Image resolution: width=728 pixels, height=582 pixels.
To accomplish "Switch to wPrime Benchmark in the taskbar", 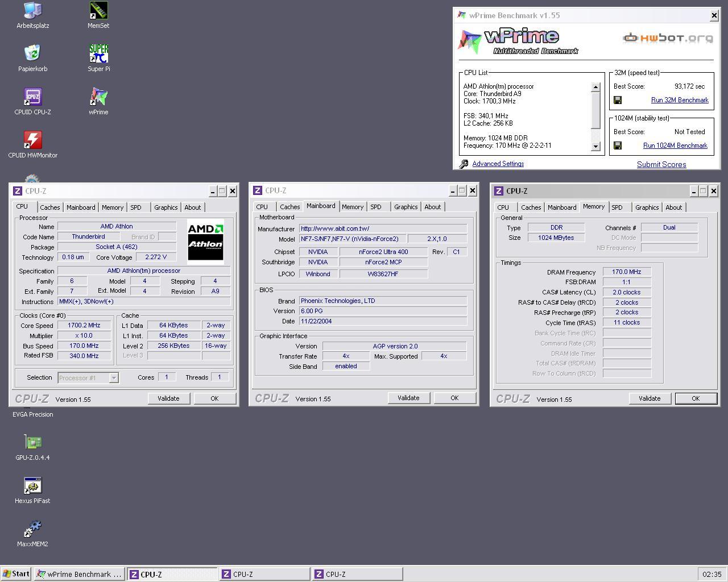I will (79, 574).
